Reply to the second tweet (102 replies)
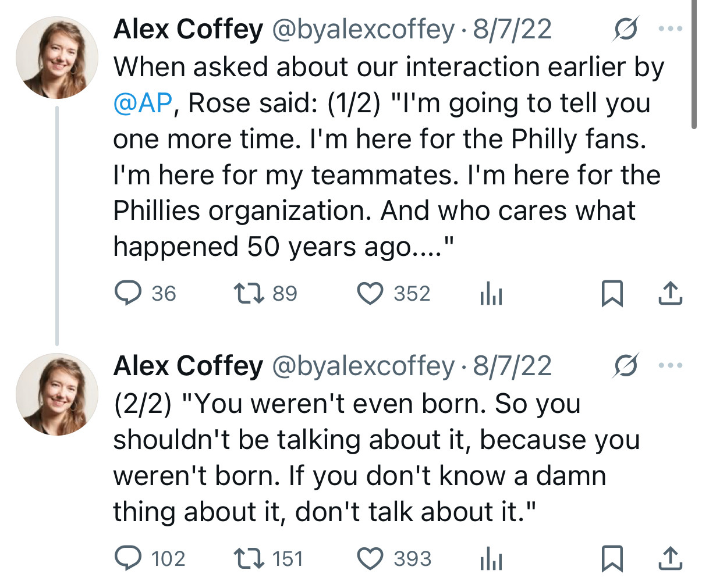702x588 pixels. (128, 558)
